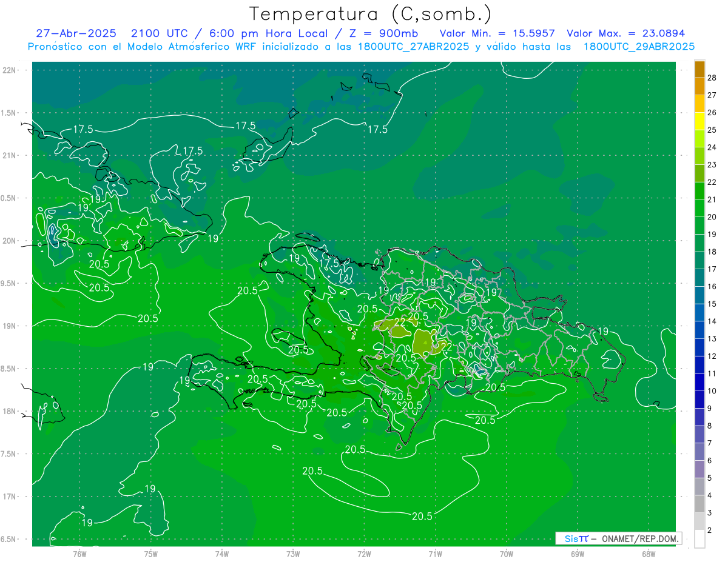The image size is (728, 562).
Task: Pick the blue swatch between 13 and 14
Action: 699,330
